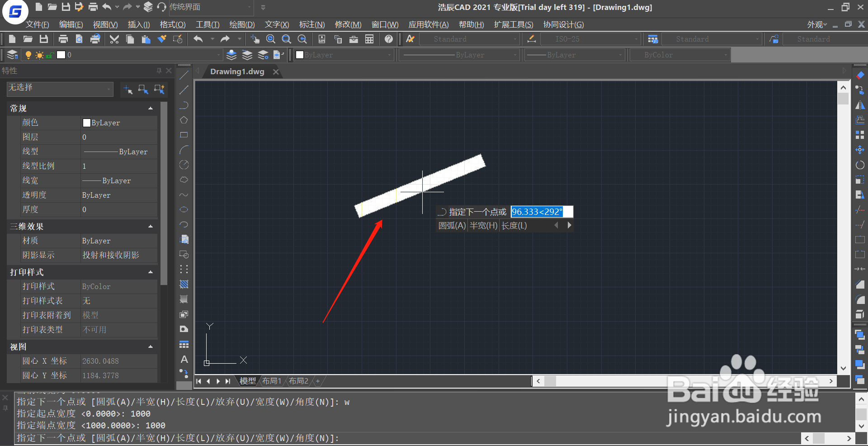Open the color ByLayer dropdown
This screenshot has width=868, height=446.
click(344, 55)
